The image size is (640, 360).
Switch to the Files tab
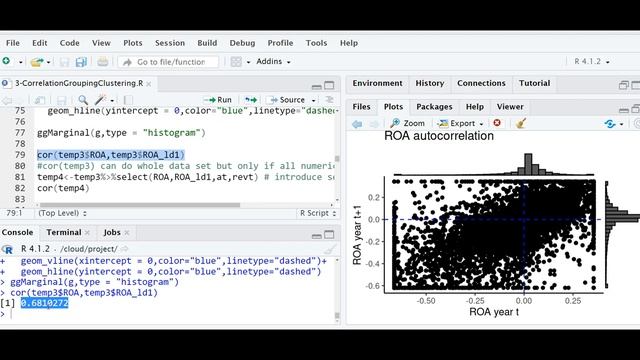361,107
